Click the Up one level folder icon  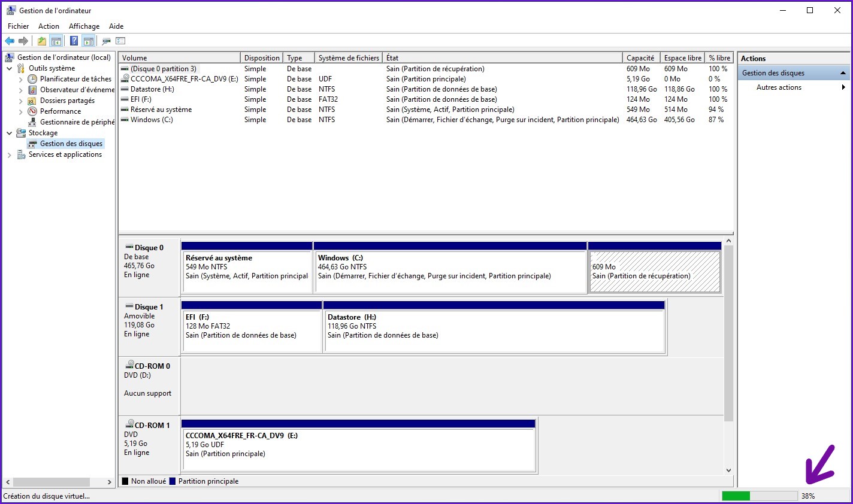41,41
